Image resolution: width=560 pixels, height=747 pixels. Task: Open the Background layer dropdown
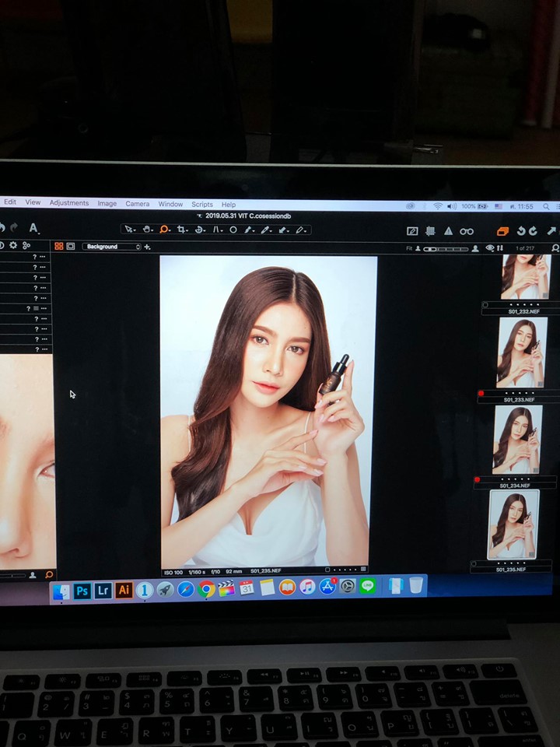point(113,247)
